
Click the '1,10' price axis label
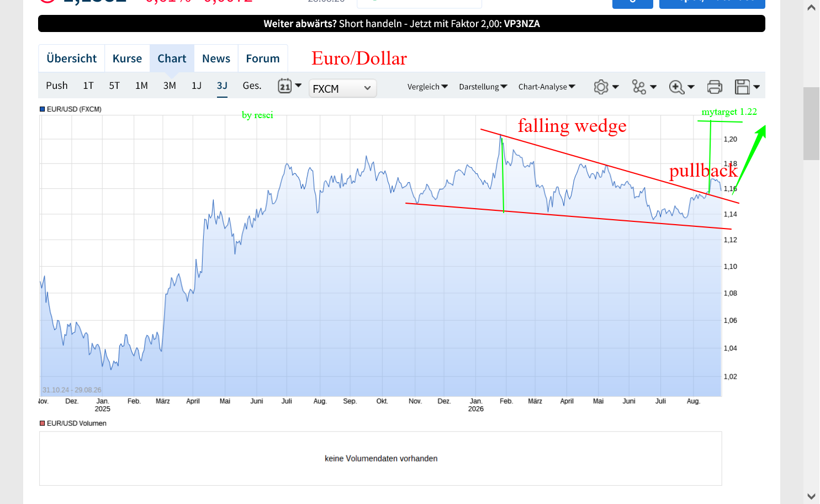[x=730, y=267]
